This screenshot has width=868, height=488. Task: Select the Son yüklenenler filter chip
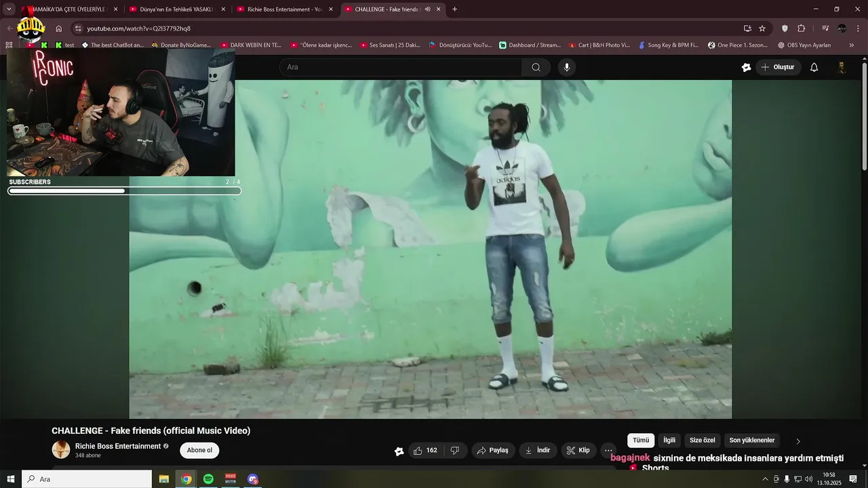[752, 441]
